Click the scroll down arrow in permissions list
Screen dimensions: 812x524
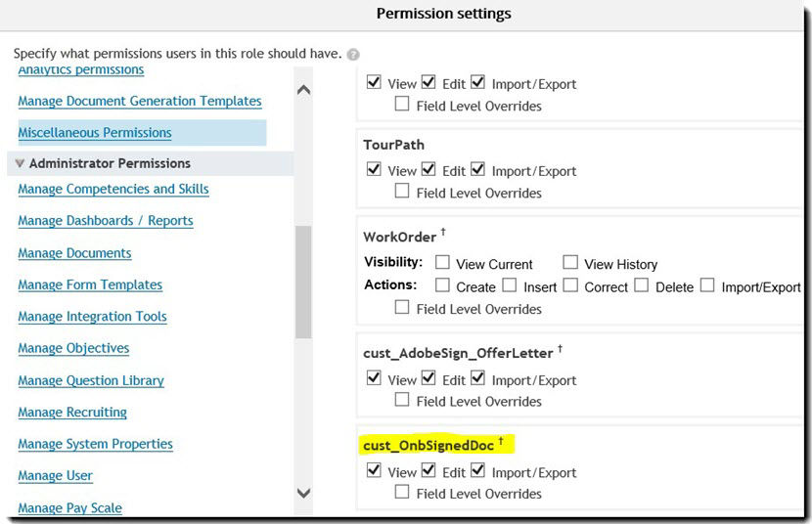tap(304, 493)
